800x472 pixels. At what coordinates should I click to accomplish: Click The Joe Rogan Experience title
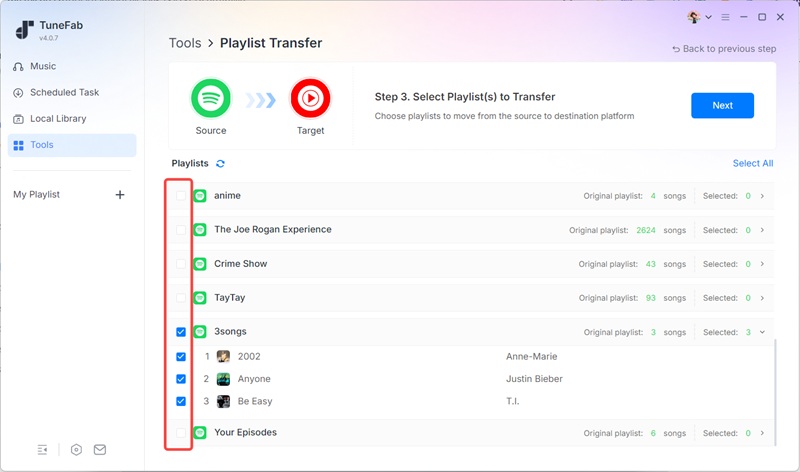(273, 230)
